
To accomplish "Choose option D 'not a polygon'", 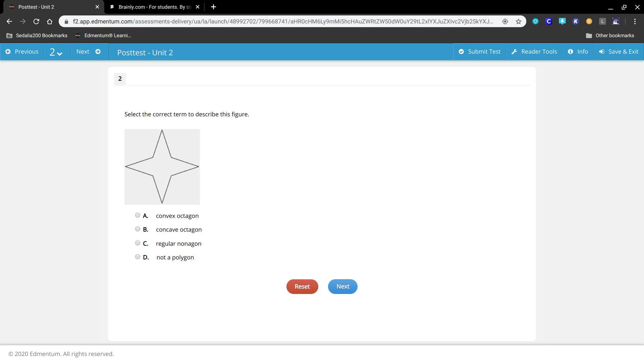I will tap(138, 257).
